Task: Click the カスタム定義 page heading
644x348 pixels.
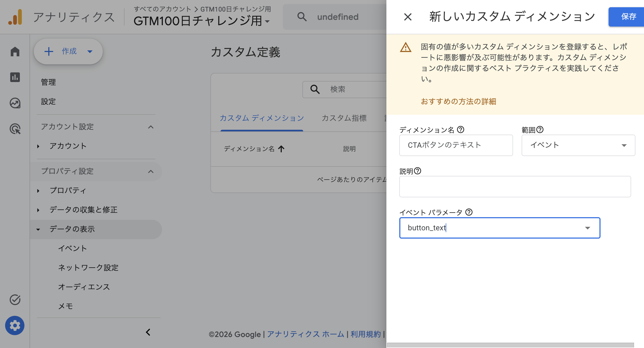Action: click(245, 52)
